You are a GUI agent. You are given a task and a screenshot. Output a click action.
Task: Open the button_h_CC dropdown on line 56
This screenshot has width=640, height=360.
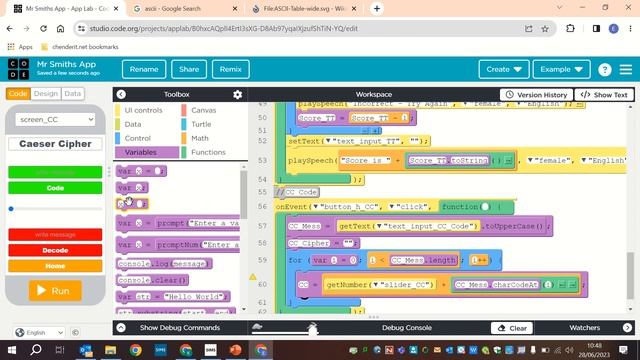pyautogui.click(x=316, y=207)
